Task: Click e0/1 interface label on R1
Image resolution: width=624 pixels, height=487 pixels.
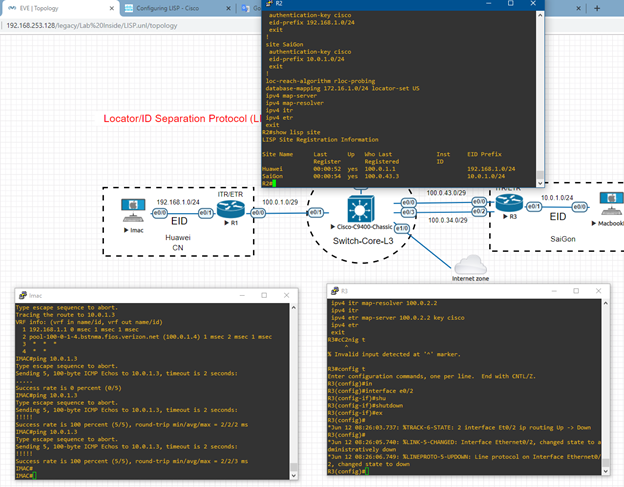Action: click(206, 213)
